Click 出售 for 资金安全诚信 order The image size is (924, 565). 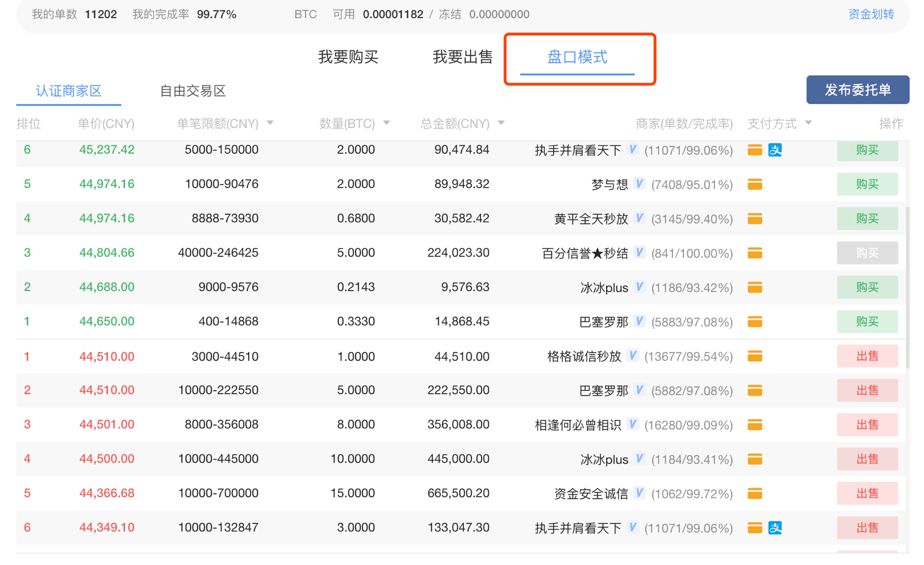click(x=867, y=493)
